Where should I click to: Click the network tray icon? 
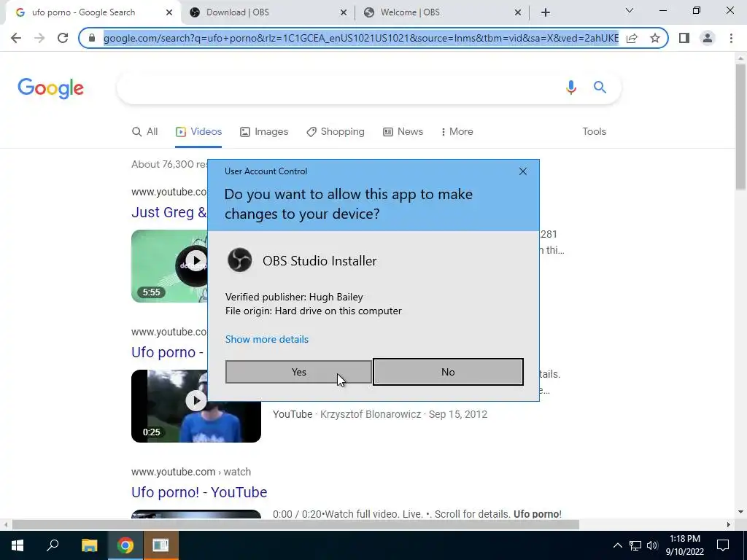(635, 545)
